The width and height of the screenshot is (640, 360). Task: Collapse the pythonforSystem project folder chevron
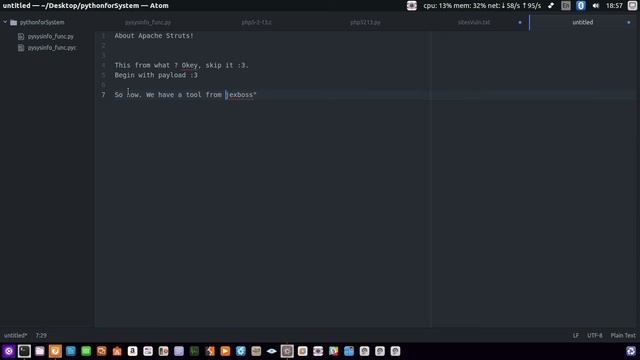tap(5, 22)
